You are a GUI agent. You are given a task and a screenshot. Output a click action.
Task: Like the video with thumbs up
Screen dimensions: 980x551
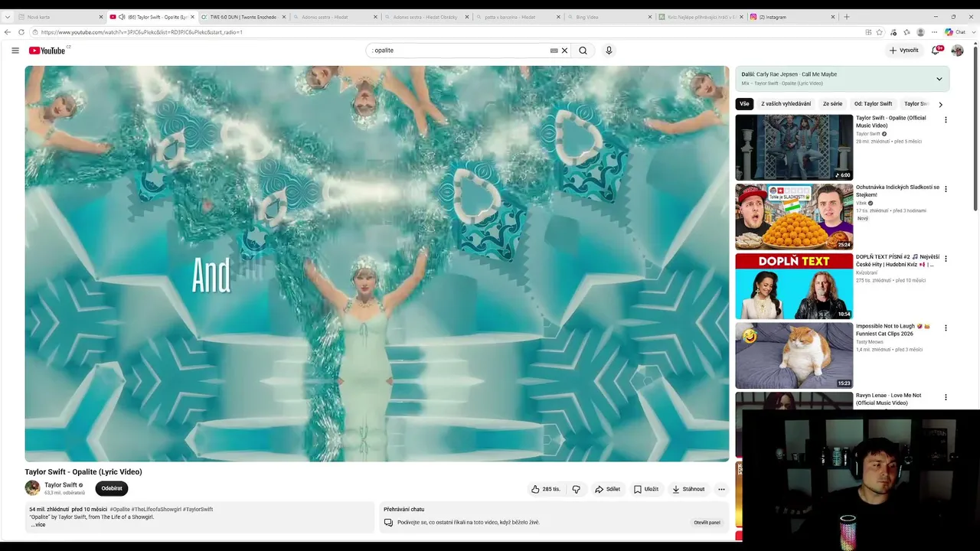[x=545, y=489]
